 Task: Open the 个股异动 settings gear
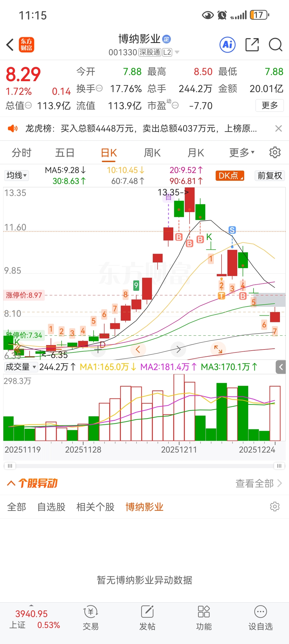(275, 506)
